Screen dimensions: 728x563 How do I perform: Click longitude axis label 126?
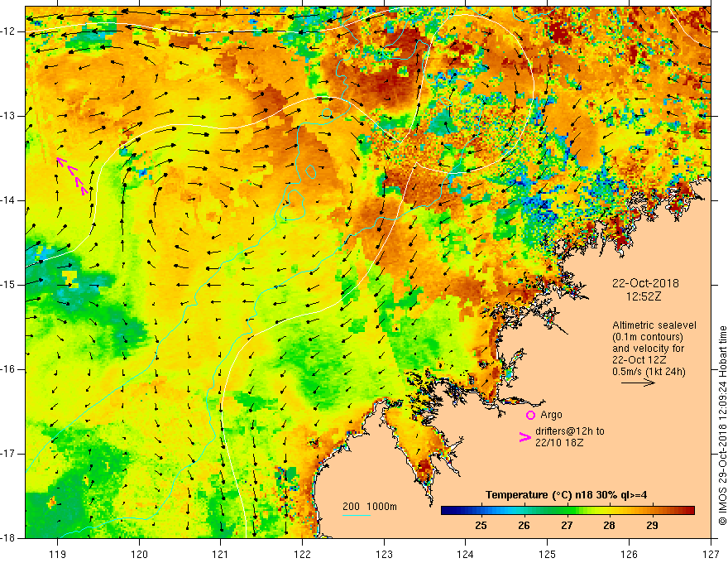pos(629,554)
